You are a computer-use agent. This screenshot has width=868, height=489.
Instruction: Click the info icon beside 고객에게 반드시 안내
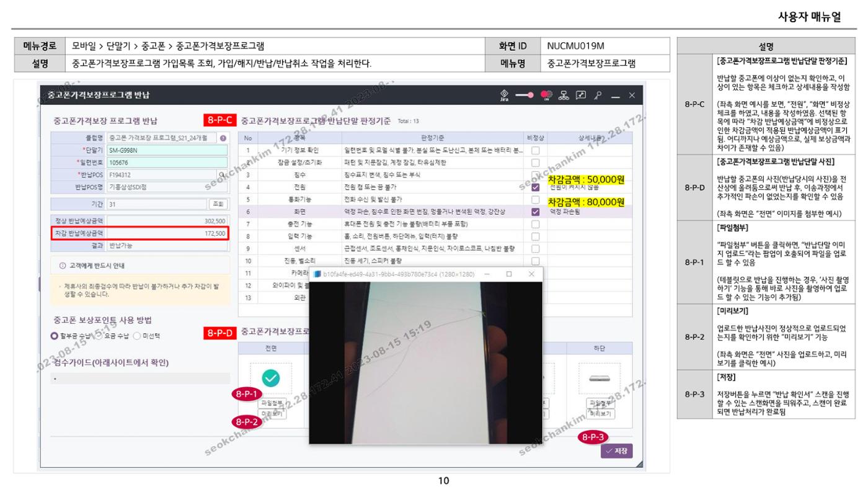[x=62, y=266]
